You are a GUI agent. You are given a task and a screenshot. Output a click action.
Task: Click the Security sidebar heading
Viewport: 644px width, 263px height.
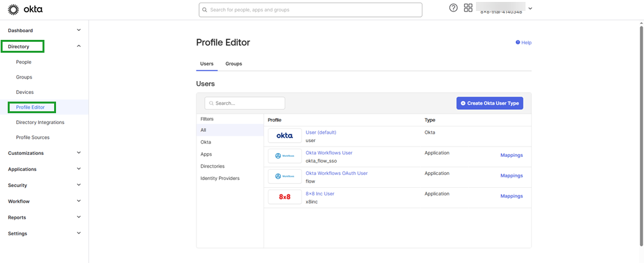(x=17, y=185)
